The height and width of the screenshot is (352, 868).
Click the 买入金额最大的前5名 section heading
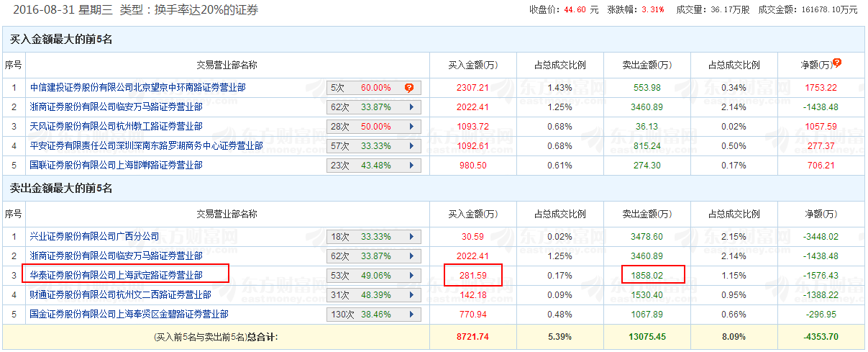(61, 40)
